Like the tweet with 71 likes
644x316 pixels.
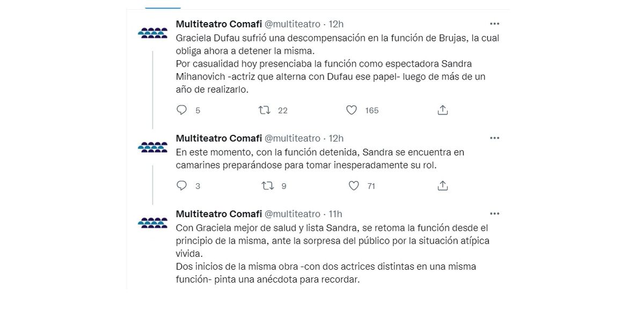[x=354, y=186]
